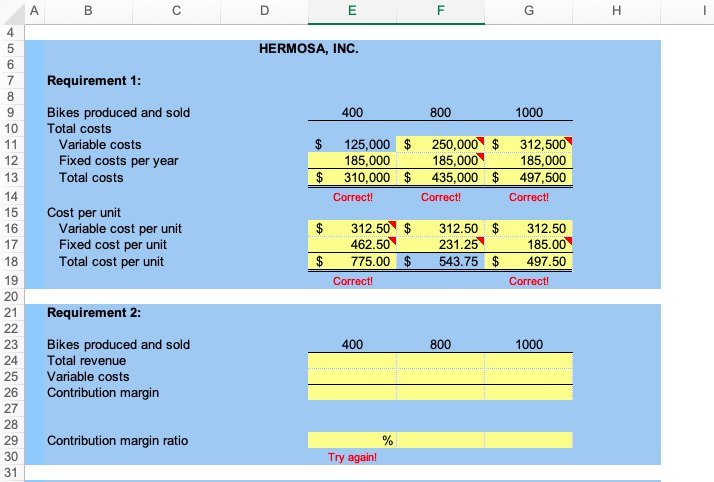The width and height of the screenshot is (714, 482).
Task: Click Contribution margin input for 400 bikes
Action: [352, 392]
